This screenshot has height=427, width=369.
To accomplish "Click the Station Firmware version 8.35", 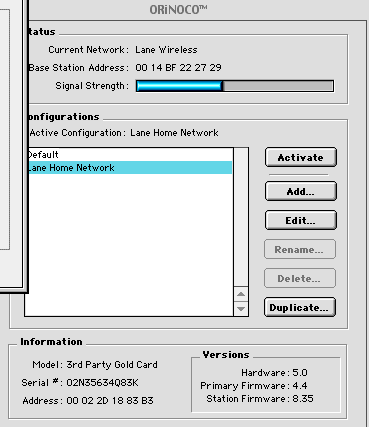I will point(303,399).
